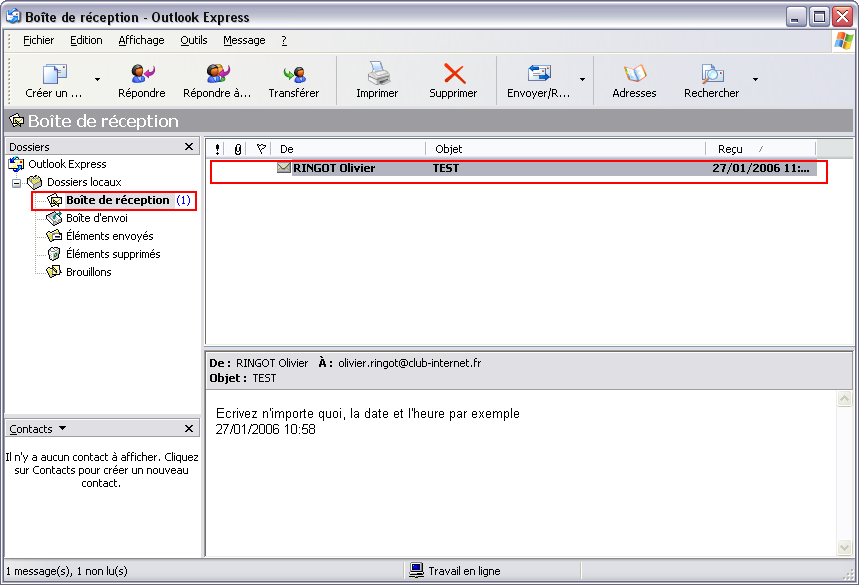Open the Outils menu
Screen dimensions: 859x585
194,40
